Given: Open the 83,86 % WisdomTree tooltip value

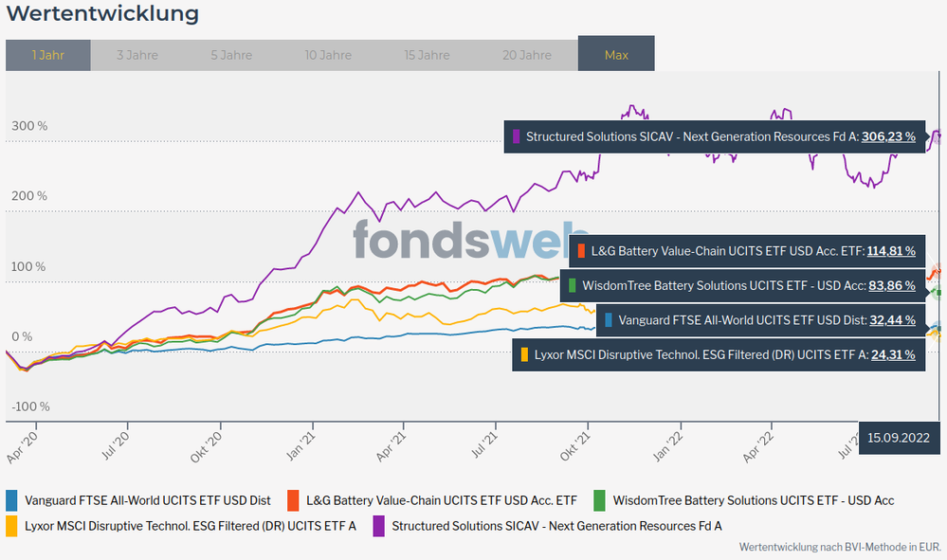Looking at the screenshot, I should tap(892, 285).
